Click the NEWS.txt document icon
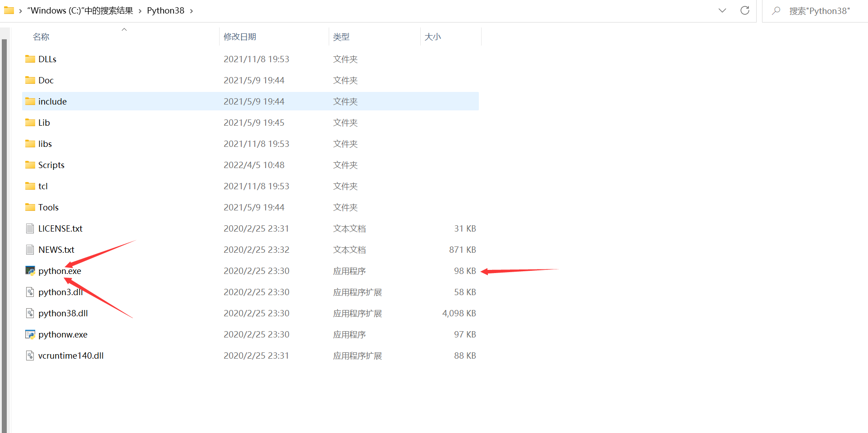Screen dimensions: 868x433 (30, 250)
